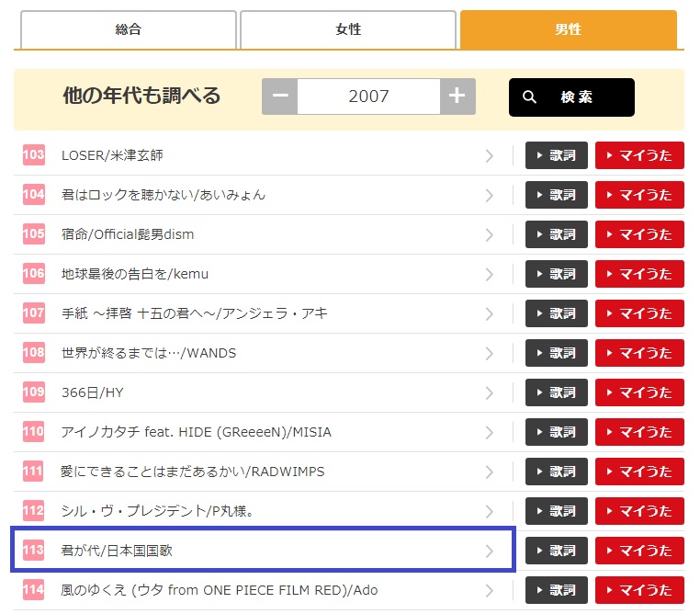Viewport: 700px width, 614px height.
Task: Add 風のゆくえ by Ado to マイうた
Action: [x=639, y=590]
